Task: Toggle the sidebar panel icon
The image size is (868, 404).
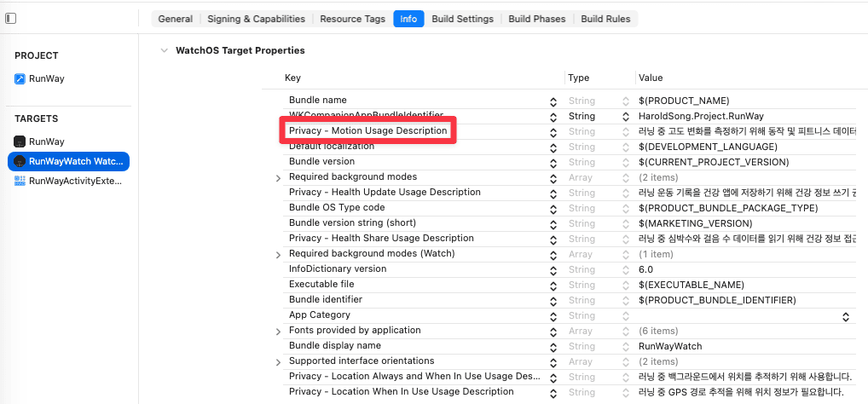Action: point(10,18)
